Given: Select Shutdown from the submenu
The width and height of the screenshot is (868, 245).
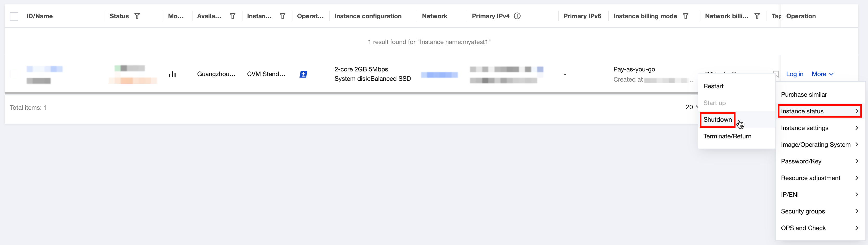Looking at the screenshot, I should [x=717, y=119].
